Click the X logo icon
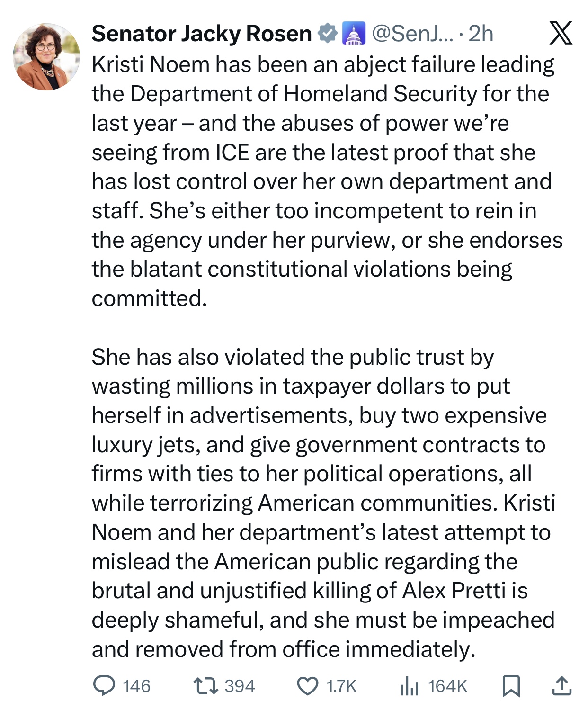588x710 pixels. [561, 34]
